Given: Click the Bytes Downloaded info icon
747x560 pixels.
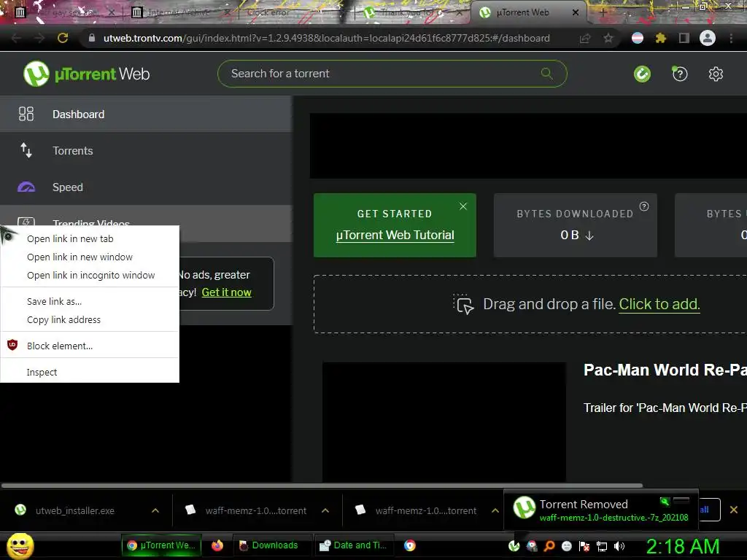Looking at the screenshot, I should click(x=644, y=206).
